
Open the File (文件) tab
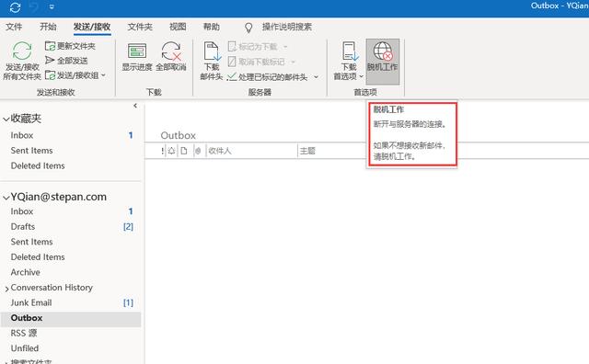tap(14, 27)
